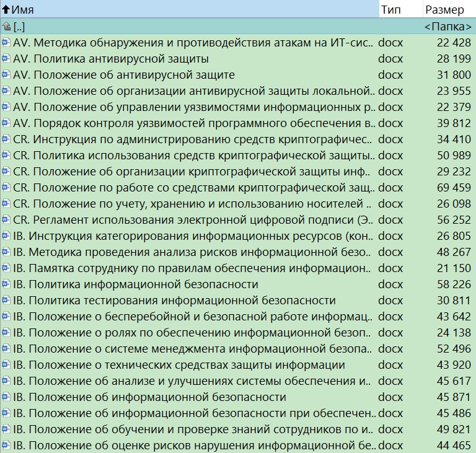Go up via the [..] parent folder row
This screenshot has height=453, width=476.
coord(238,27)
